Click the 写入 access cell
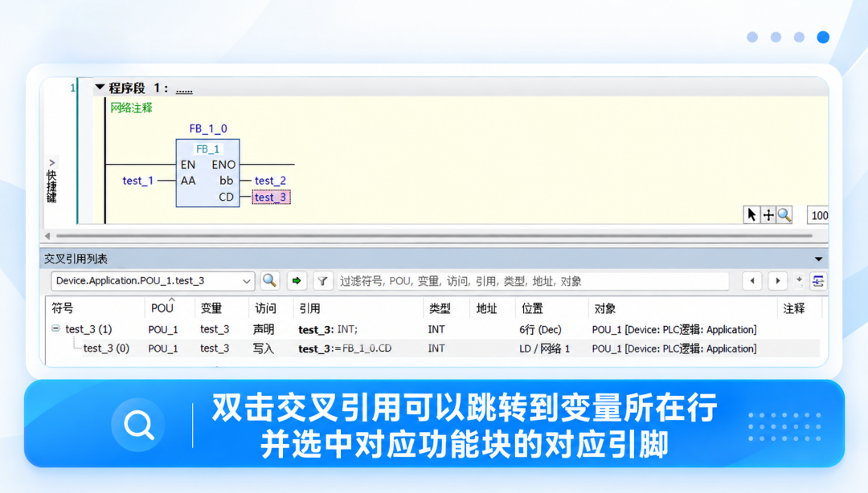 [264, 348]
